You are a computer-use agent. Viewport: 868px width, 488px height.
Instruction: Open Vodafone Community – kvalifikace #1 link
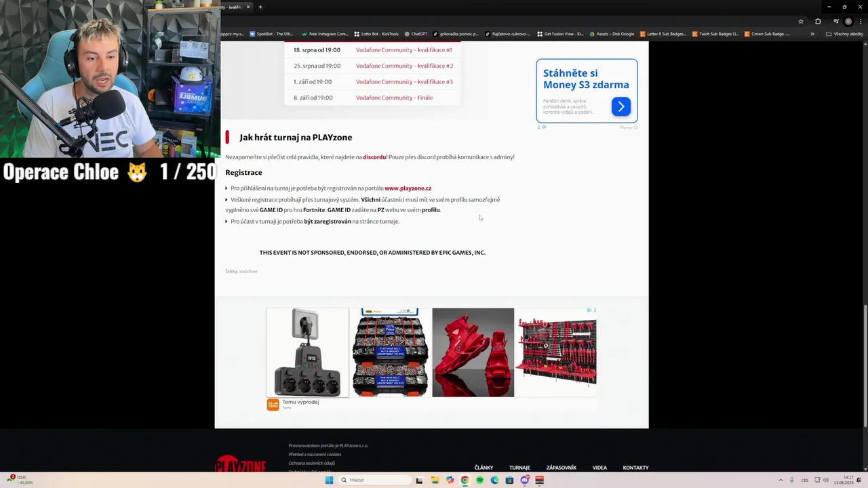(403, 50)
